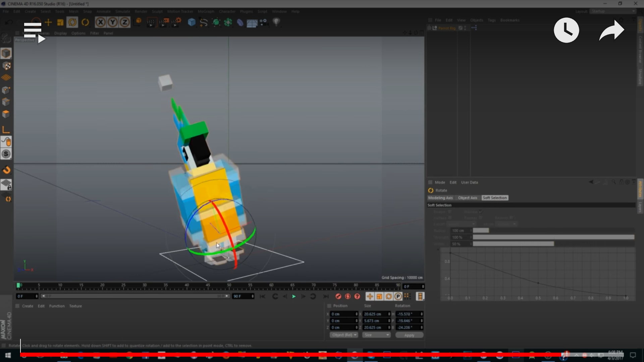The image size is (644, 362).
Task: Click frame 45 on the timeline ruler
Action: [x=208, y=286]
